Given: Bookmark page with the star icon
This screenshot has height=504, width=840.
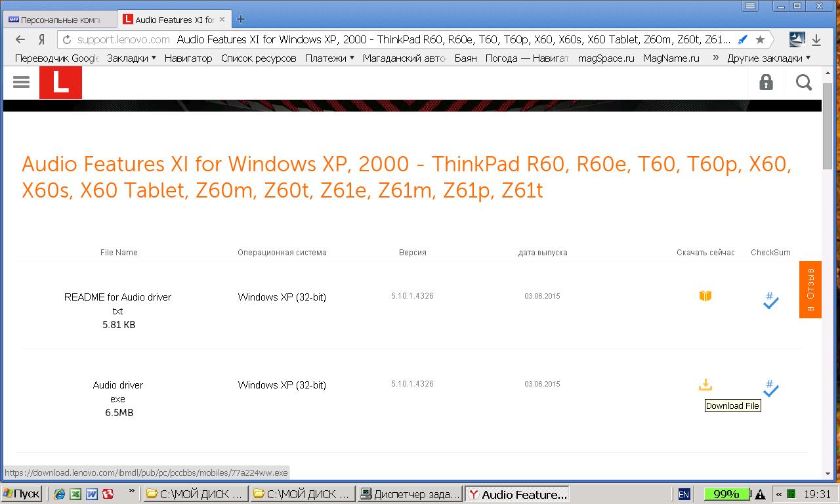Looking at the screenshot, I should click(760, 39).
